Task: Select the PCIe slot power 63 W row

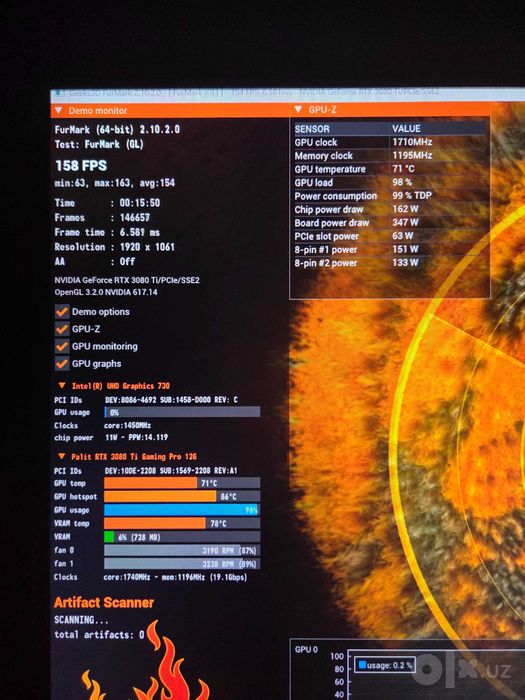Action: pos(390,236)
